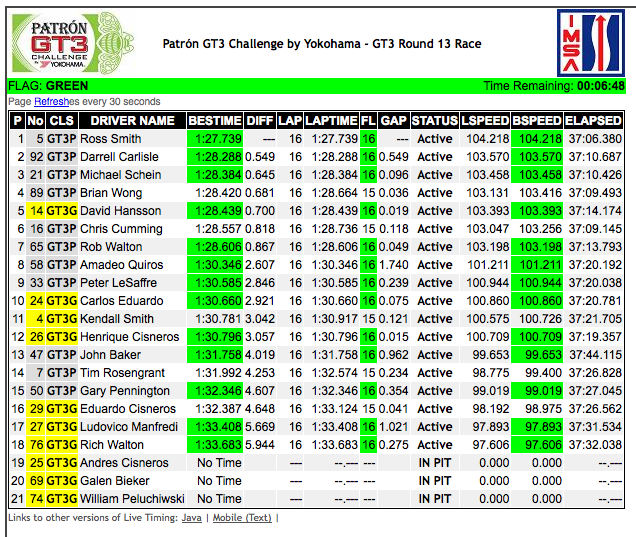Select the LAPTIME column header
This screenshot has height=537, width=636.
coord(332,121)
